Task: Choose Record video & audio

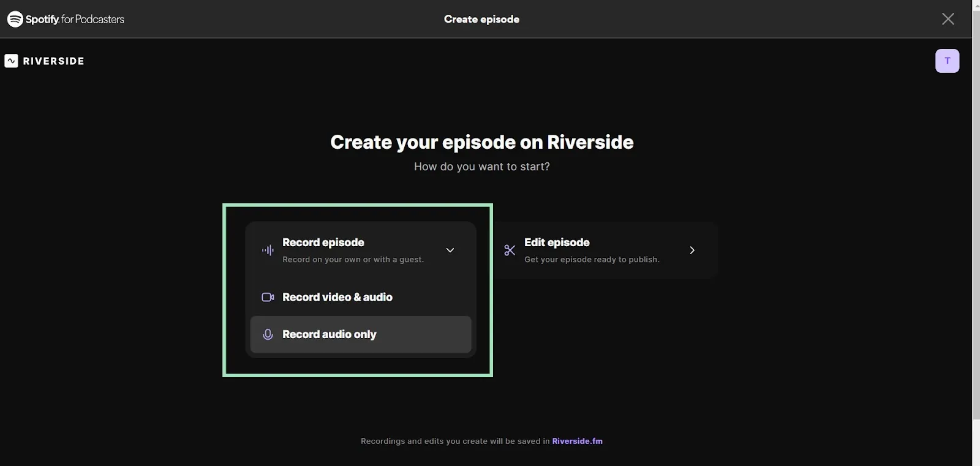Action: [x=361, y=297]
